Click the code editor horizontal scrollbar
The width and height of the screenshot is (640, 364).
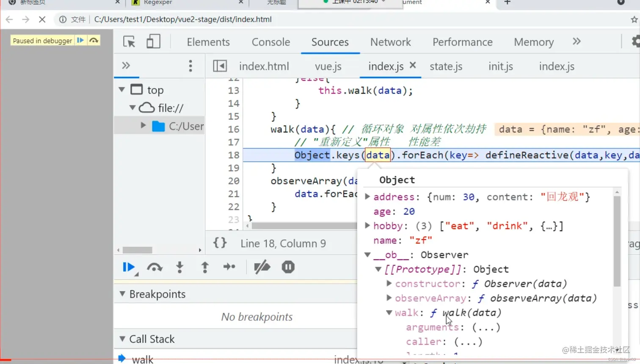click(304, 226)
